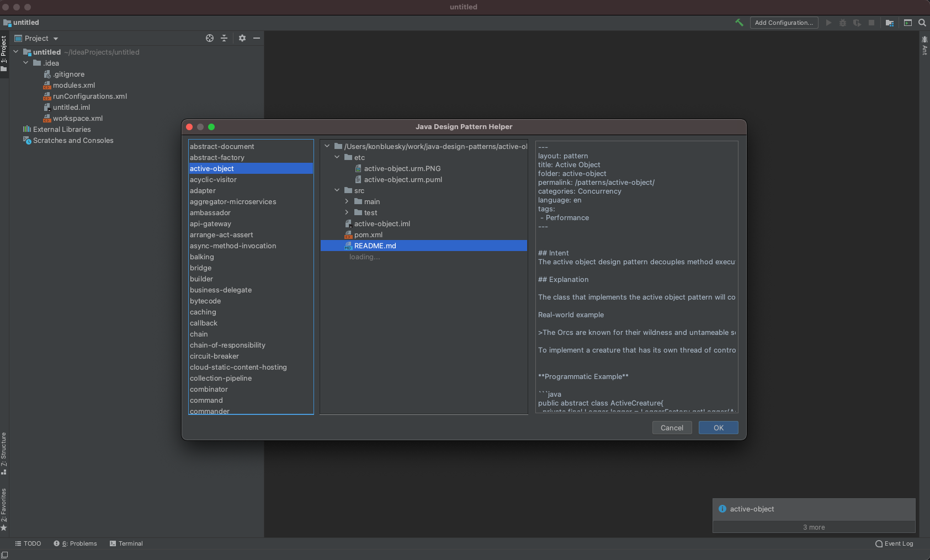Open the Project Structure icon in toolbar
This screenshot has height=560, width=930.
890,23
